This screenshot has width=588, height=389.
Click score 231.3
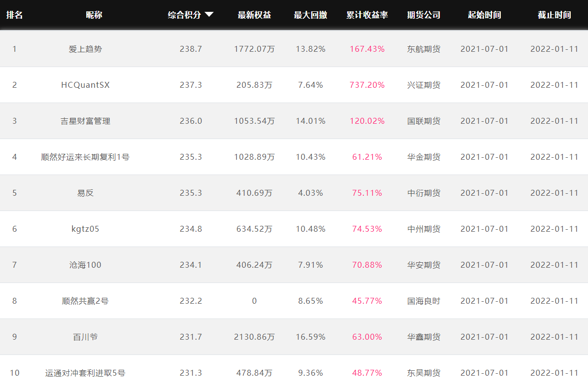pyautogui.click(x=191, y=373)
